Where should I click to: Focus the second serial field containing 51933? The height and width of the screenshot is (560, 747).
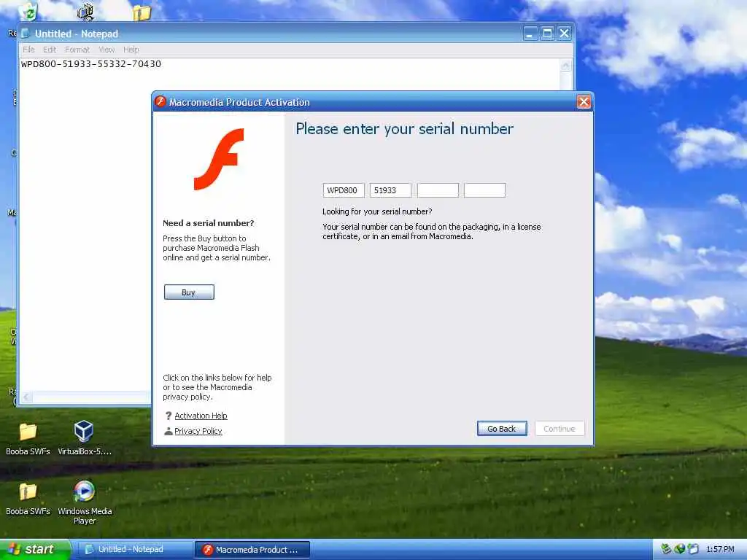click(390, 190)
